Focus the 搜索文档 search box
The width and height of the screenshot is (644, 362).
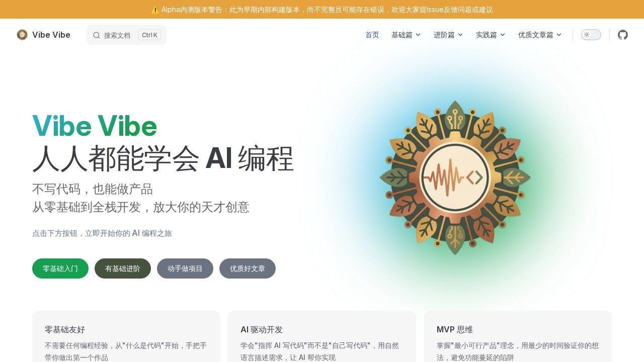126,35
